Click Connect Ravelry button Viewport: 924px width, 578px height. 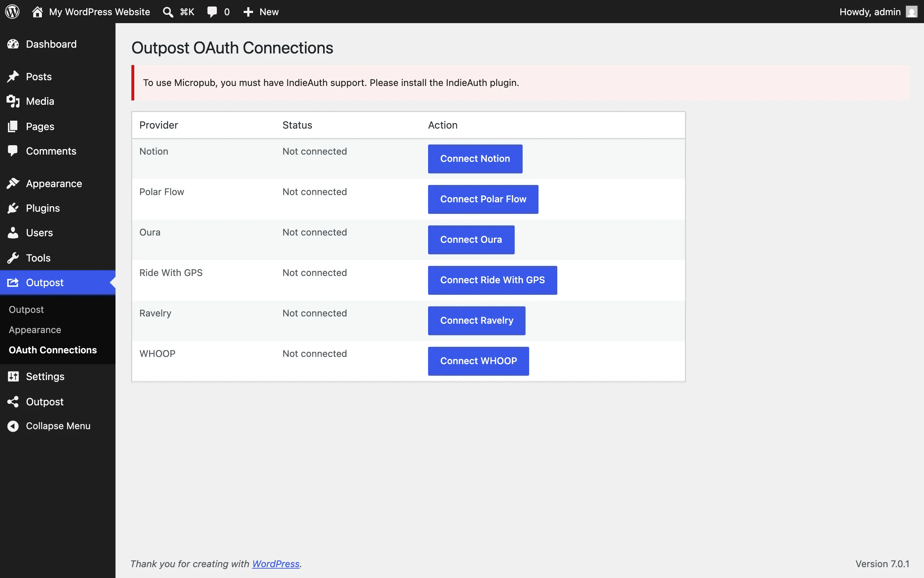[x=476, y=321]
